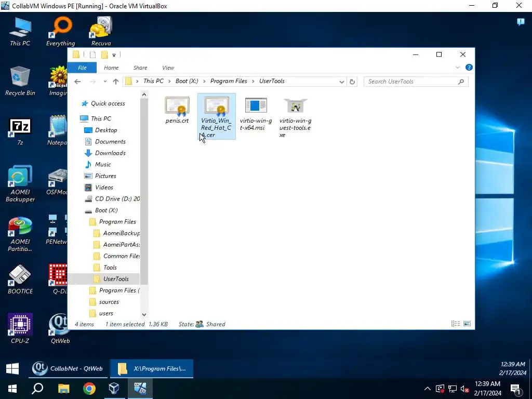Open AOMEI Backupper desktop shortcut
This screenshot has width=532, height=399.
[x=20, y=184]
